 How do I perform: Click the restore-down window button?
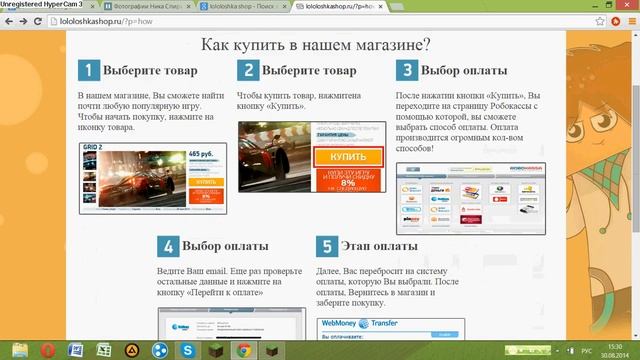(609, 5)
